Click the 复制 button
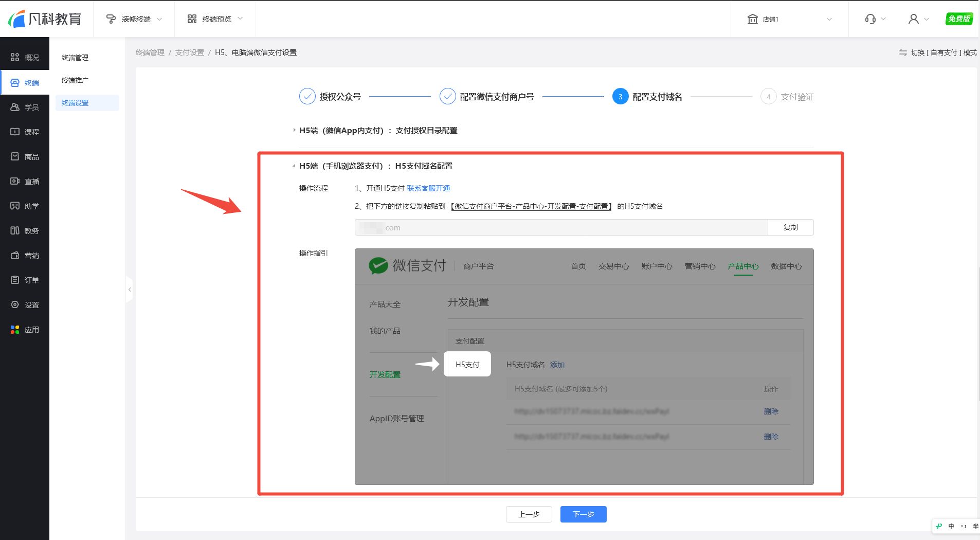The height and width of the screenshot is (540, 980). (791, 227)
